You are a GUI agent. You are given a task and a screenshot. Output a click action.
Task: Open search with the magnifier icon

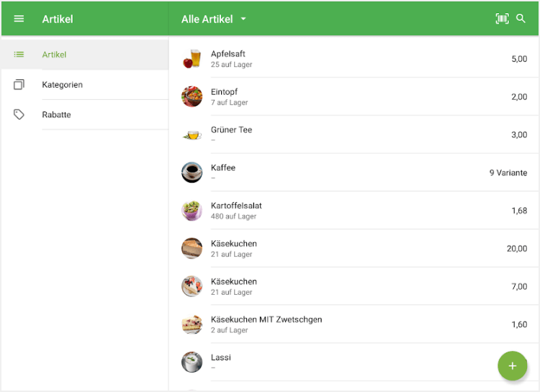click(x=521, y=19)
